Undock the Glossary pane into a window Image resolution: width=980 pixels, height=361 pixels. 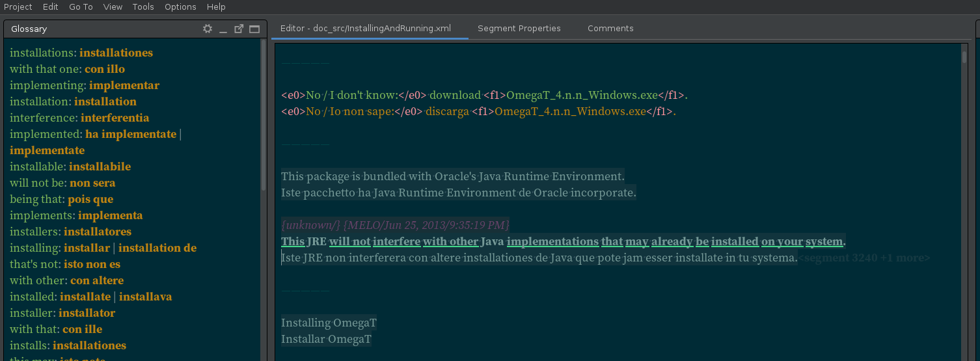pyautogui.click(x=239, y=29)
